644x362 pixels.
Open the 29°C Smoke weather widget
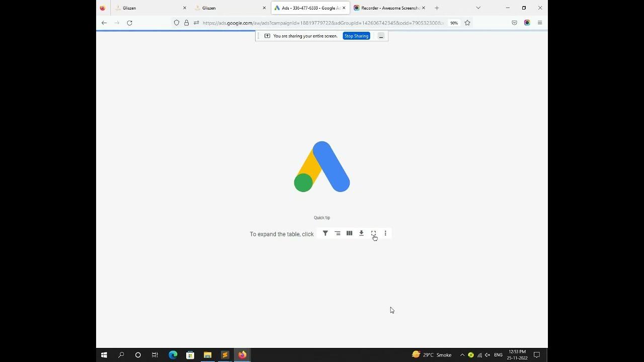coord(432,355)
